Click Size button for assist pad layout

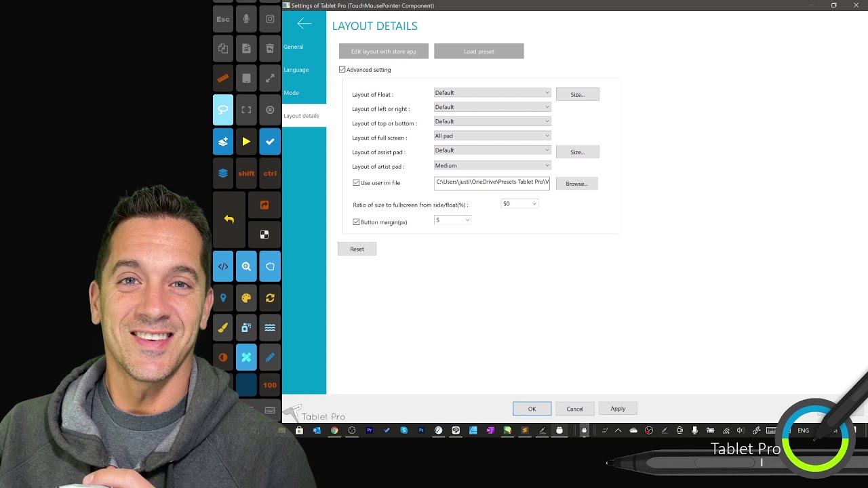[577, 152]
